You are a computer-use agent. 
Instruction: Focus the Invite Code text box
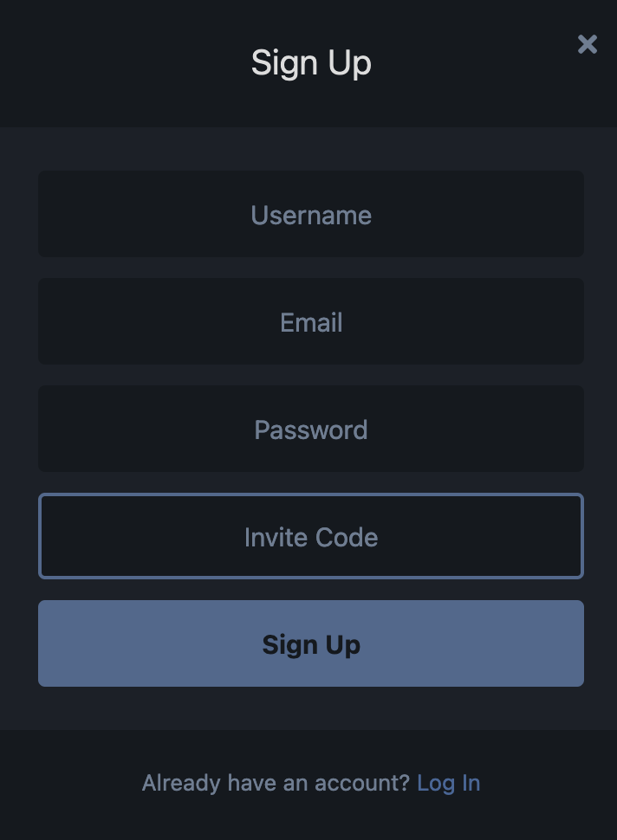coord(311,536)
